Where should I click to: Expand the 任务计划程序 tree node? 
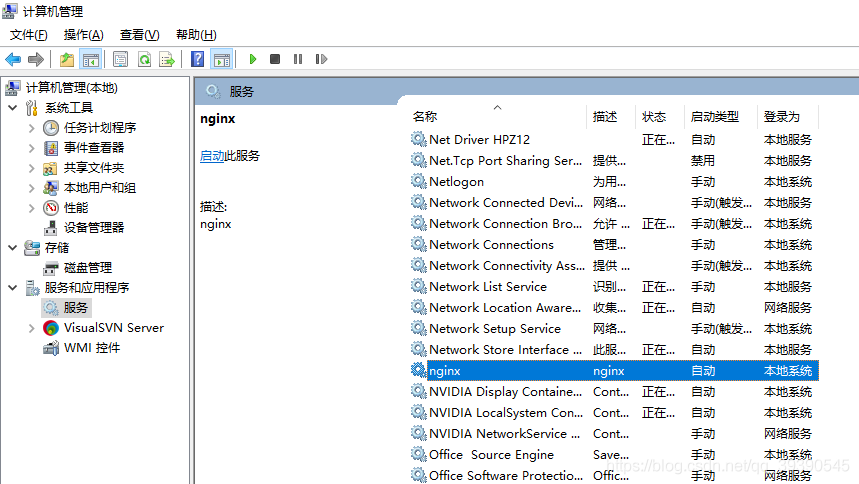coord(32,128)
